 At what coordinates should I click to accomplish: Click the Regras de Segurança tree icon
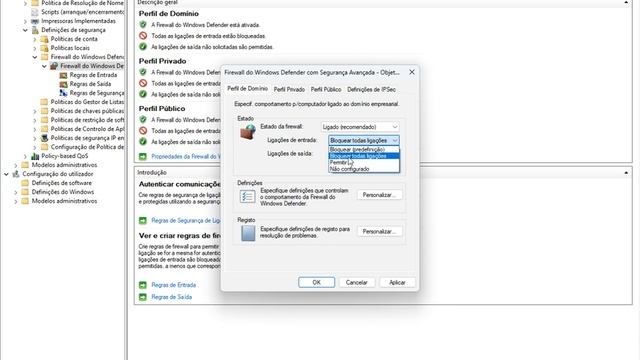[63, 93]
